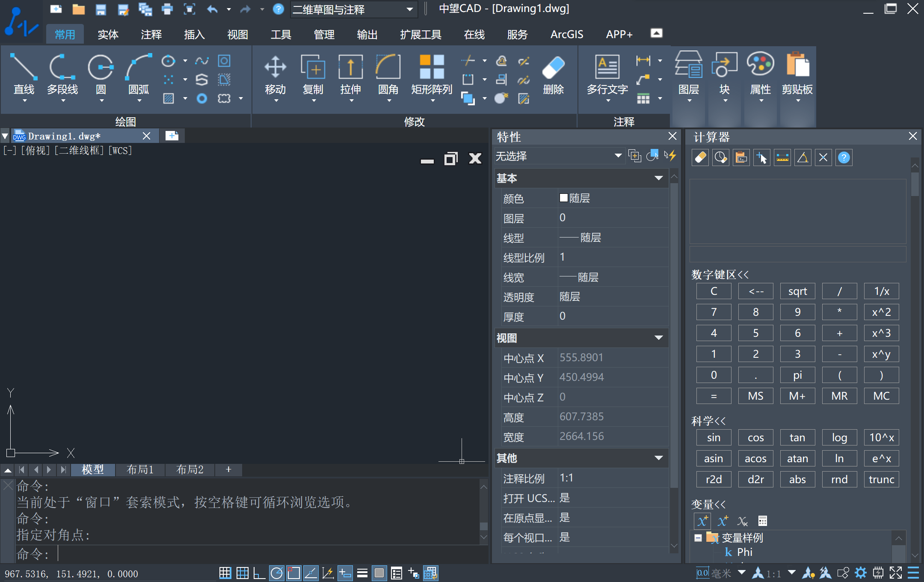Collapse the 数字键区 keypad section
Image resolution: width=924 pixels, height=582 pixels.
coord(720,275)
